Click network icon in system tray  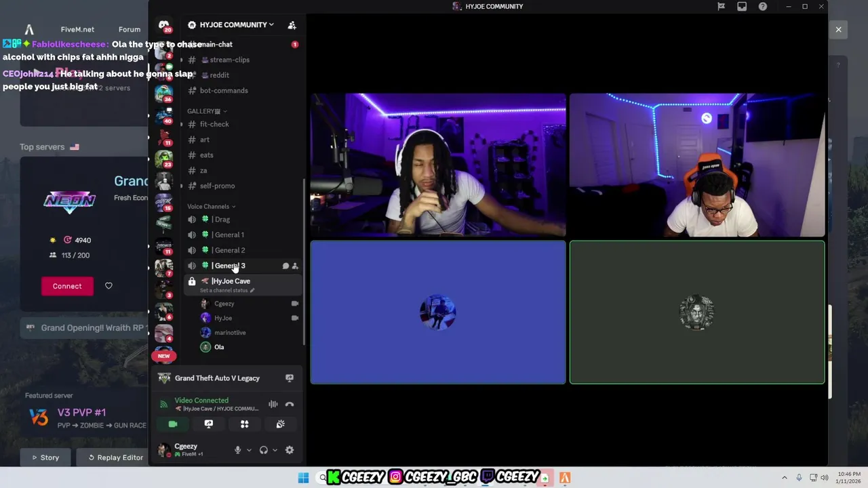(x=813, y=478)
